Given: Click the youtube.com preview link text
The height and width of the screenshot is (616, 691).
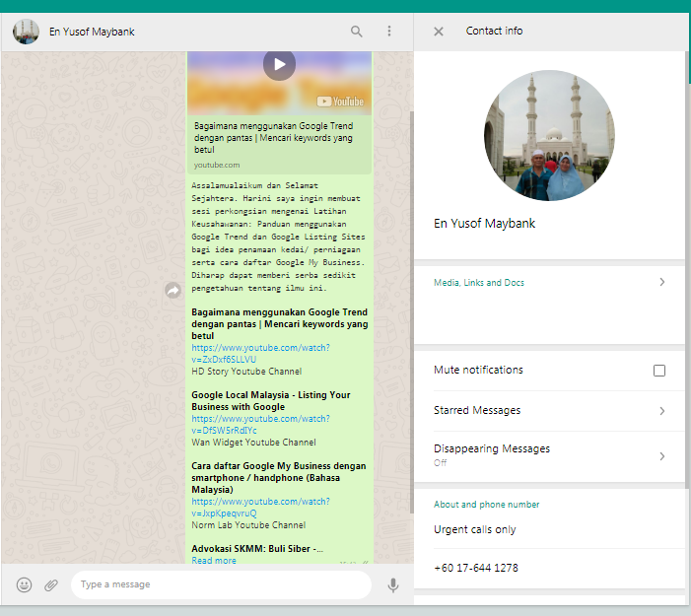Looking at the screenshot, I should point(217,165).
